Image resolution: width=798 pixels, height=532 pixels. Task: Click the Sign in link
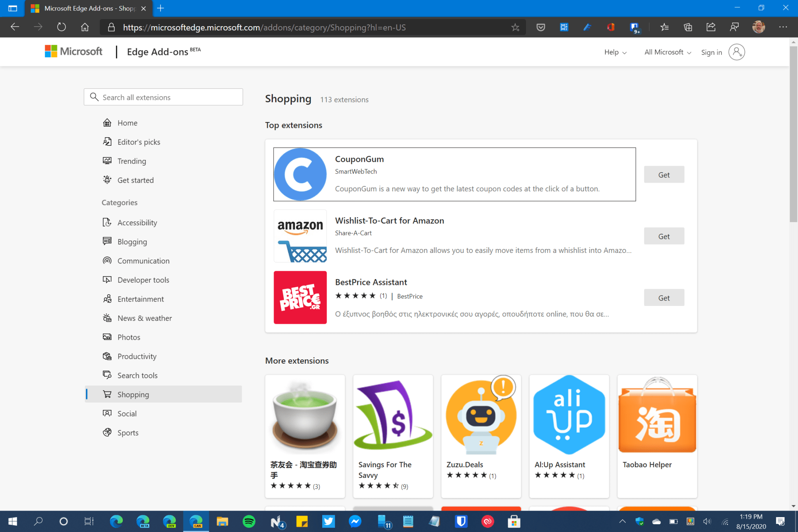711,52
